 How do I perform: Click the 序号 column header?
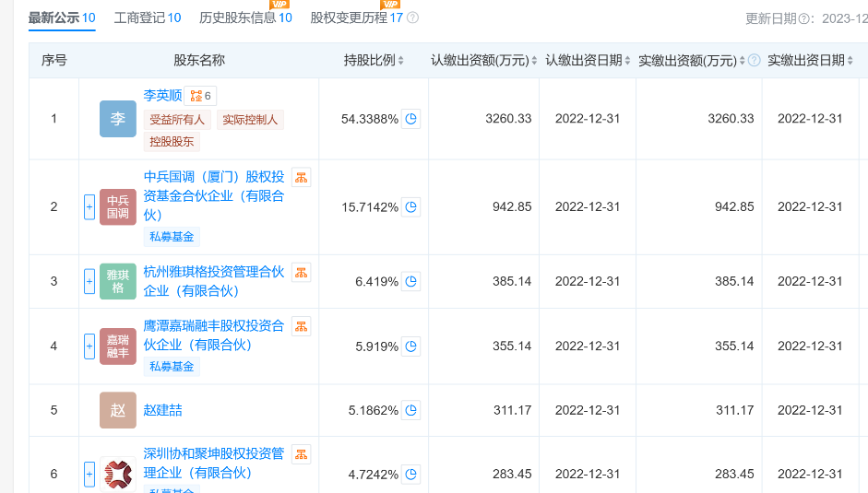click(x=54, y=60)
